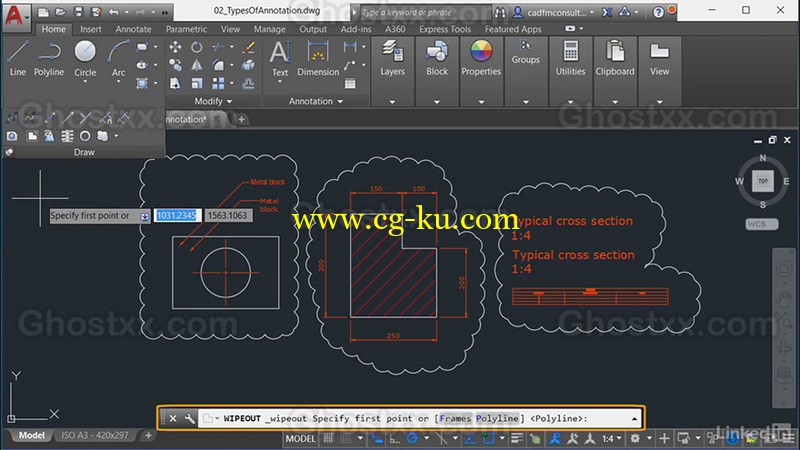Viewport: 800px width, 450px height.
Task: Select the Linear dimension icon
Action: (350, 47)
